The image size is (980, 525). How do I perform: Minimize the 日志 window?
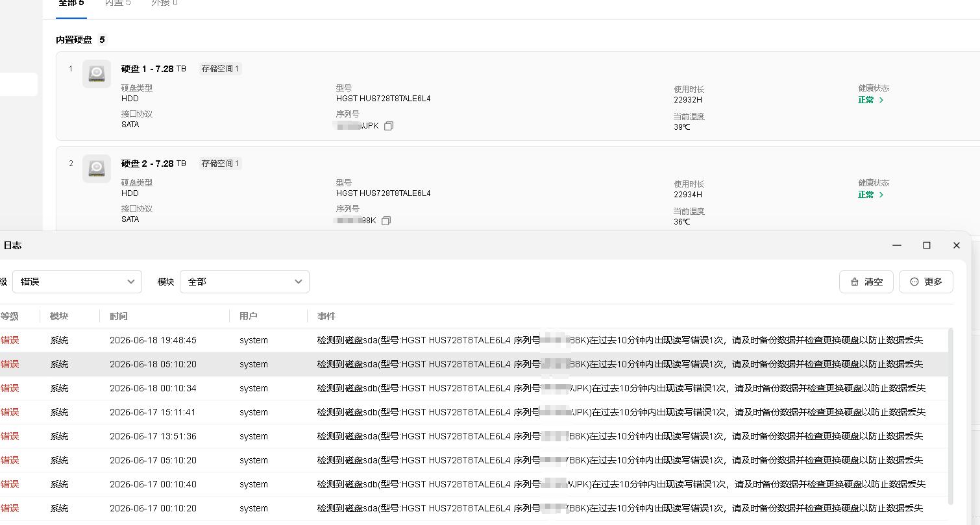coord(897,245)
